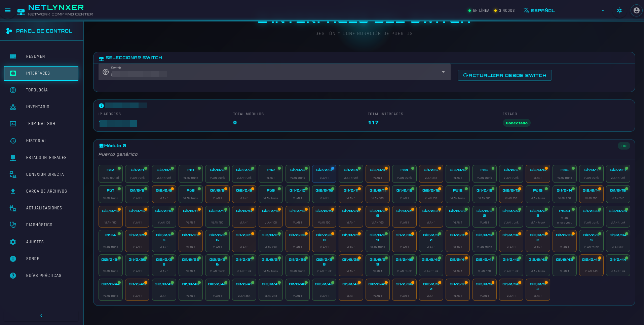
Task: Click the Historial clock icon
Action: [x=13, y=141]
